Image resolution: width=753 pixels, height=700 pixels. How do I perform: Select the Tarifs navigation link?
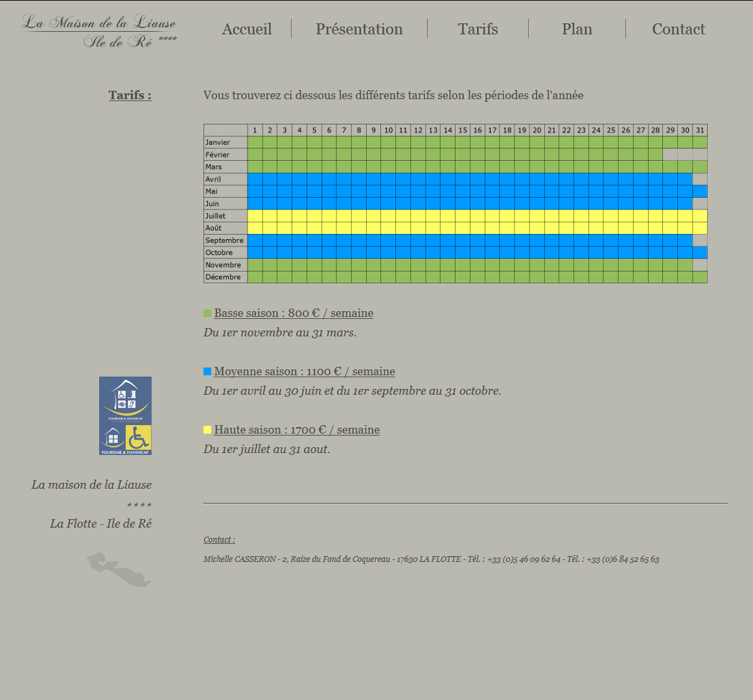tap(478, 29)
